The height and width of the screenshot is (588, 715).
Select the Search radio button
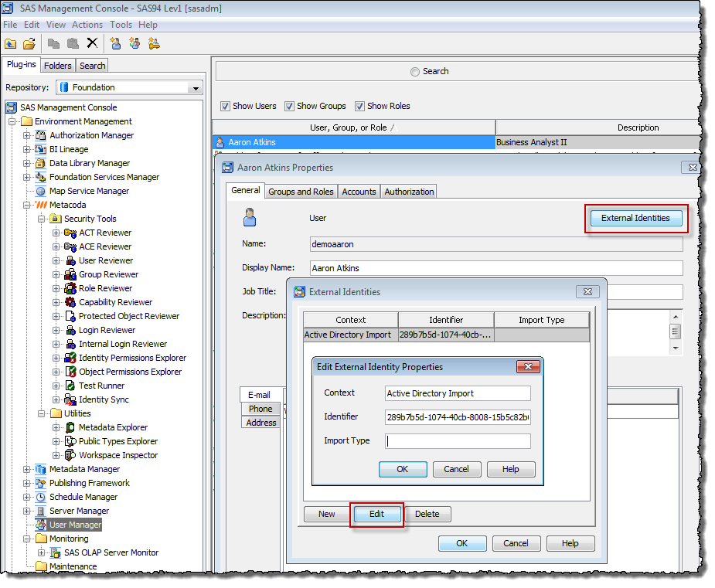415,72
